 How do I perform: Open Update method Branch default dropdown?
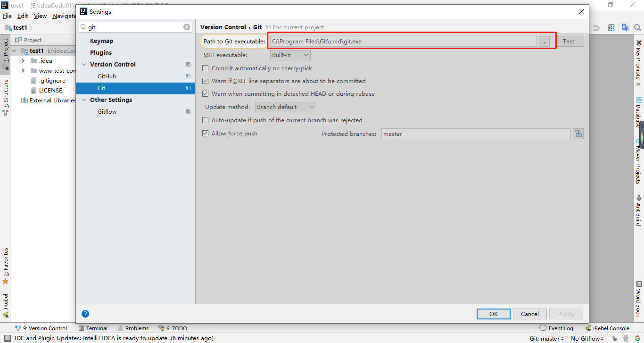pyautogui.click(x=286, y=107)
